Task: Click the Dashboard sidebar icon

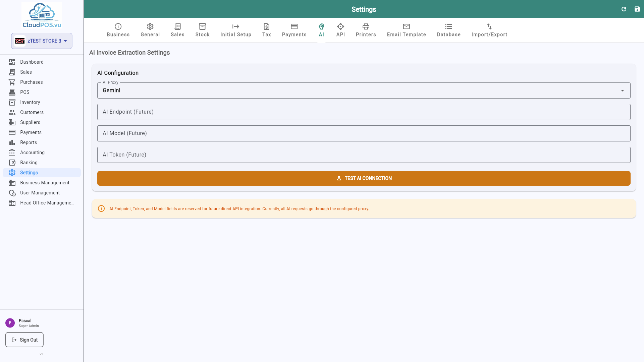Action: (12, 62)
